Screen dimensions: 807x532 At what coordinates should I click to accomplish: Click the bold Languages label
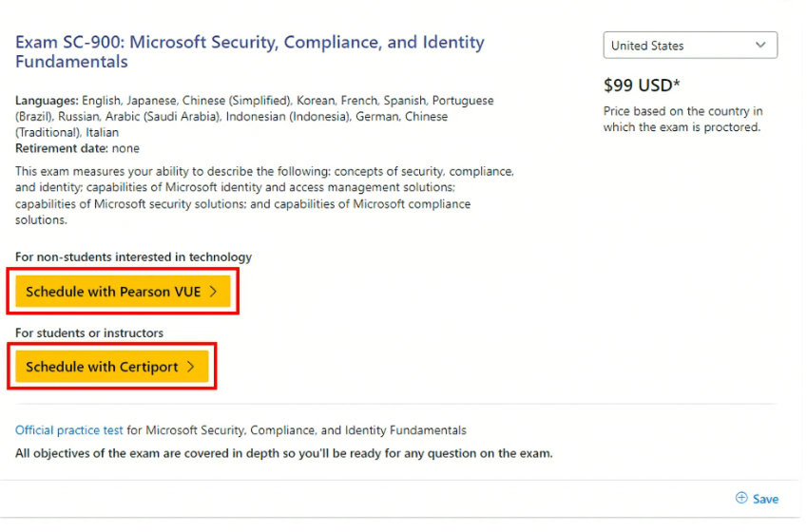pyautogui.click(x=47, y=101)
